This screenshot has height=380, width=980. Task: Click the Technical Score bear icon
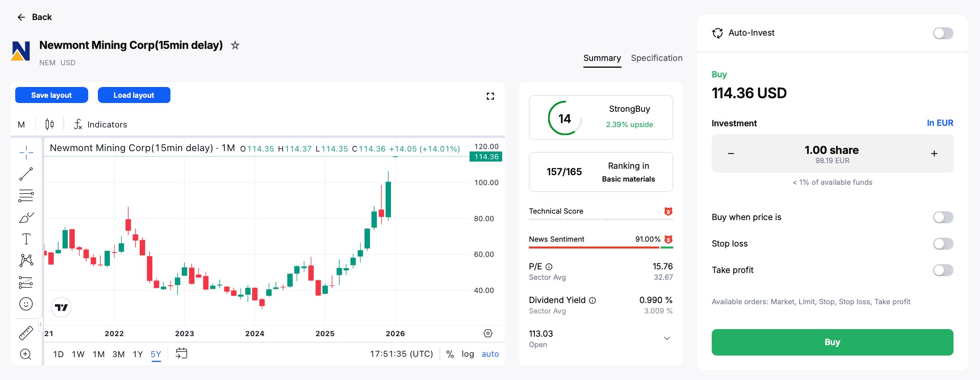click(x=668, y=211)
